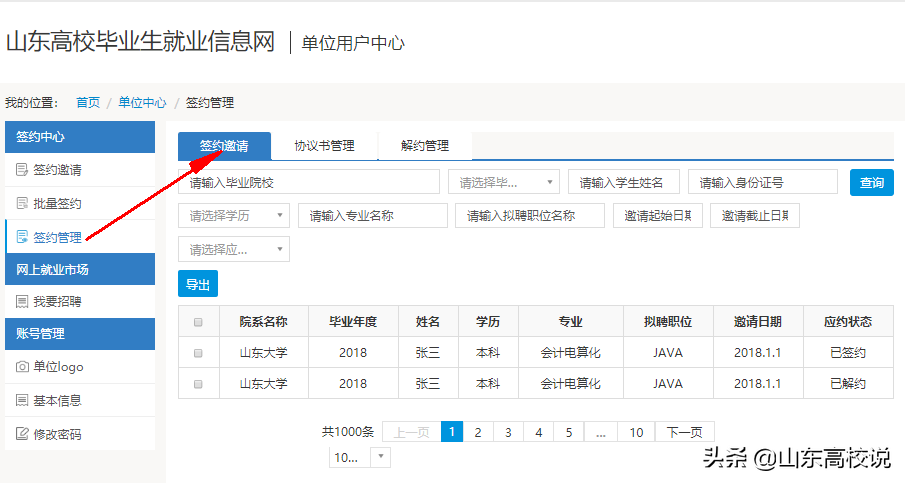Go to page 4 in pagination
The image size is (905, 483).
pyautogui.click(x=538, y=432)
